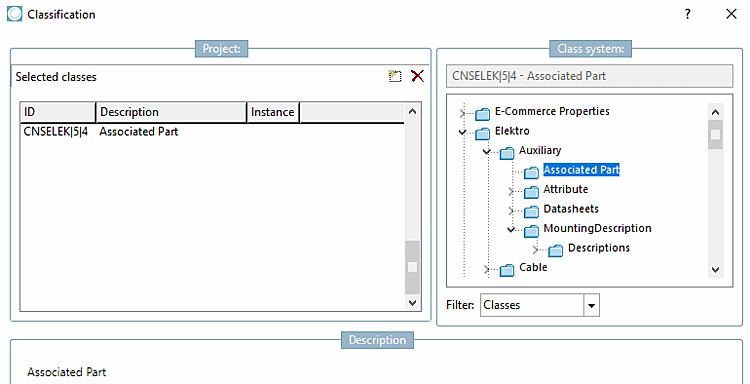Click the Filter combo box Classes text
This screenshot has width=750, height=384.
[501, 305]
